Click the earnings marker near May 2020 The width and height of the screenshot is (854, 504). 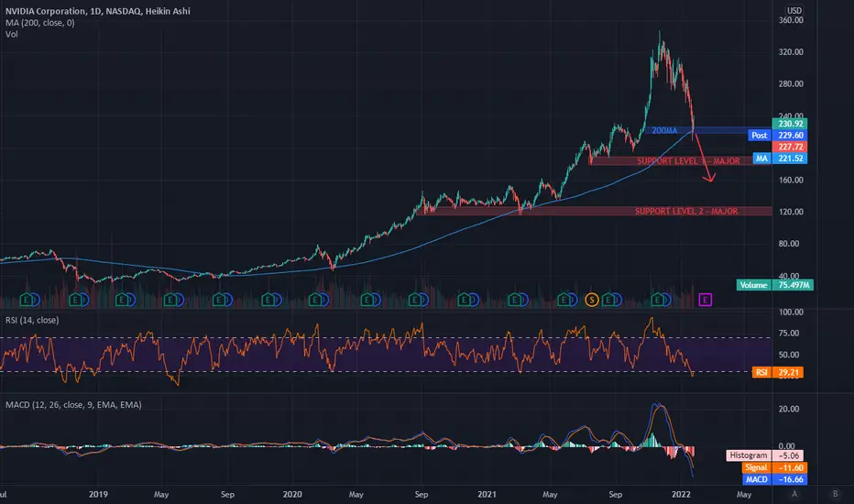pos(367,300)
